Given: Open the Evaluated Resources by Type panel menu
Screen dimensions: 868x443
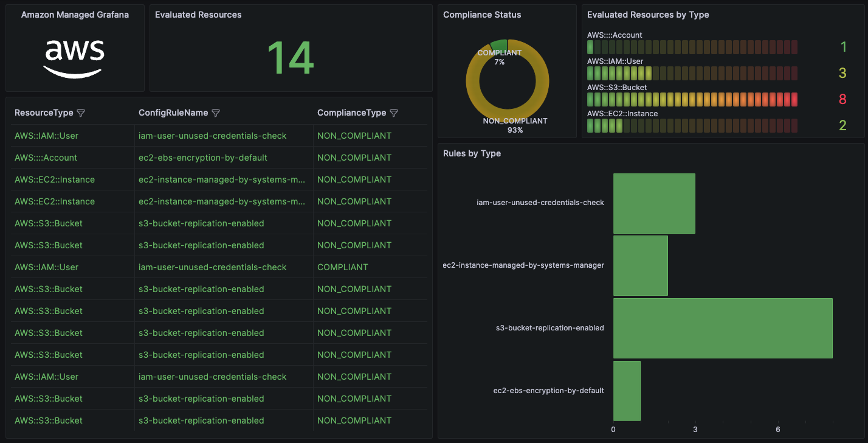Looking at the screenshot, I should (x=647, y=14).
